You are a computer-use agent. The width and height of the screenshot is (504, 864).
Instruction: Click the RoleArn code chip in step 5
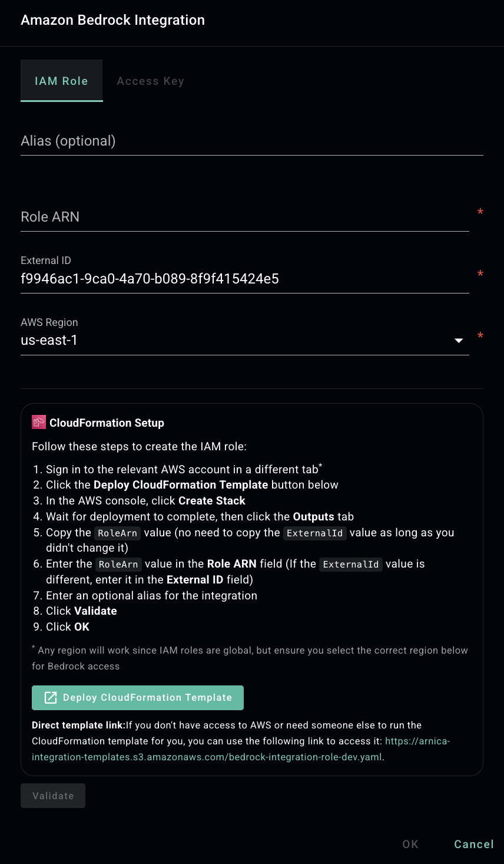[x=117, y=533]
